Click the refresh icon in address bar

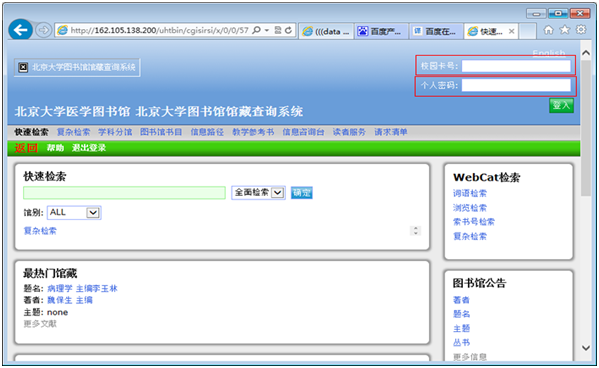[x=288, y=30]
